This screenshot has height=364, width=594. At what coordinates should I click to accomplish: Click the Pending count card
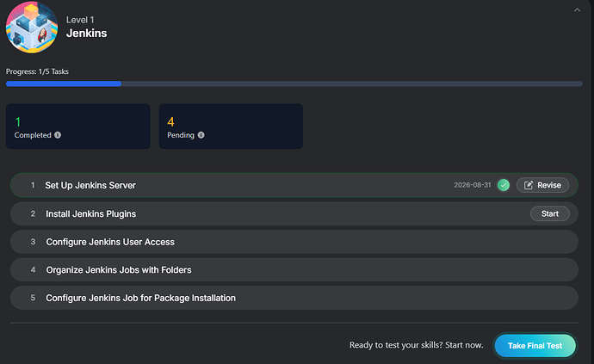(231, 126)
